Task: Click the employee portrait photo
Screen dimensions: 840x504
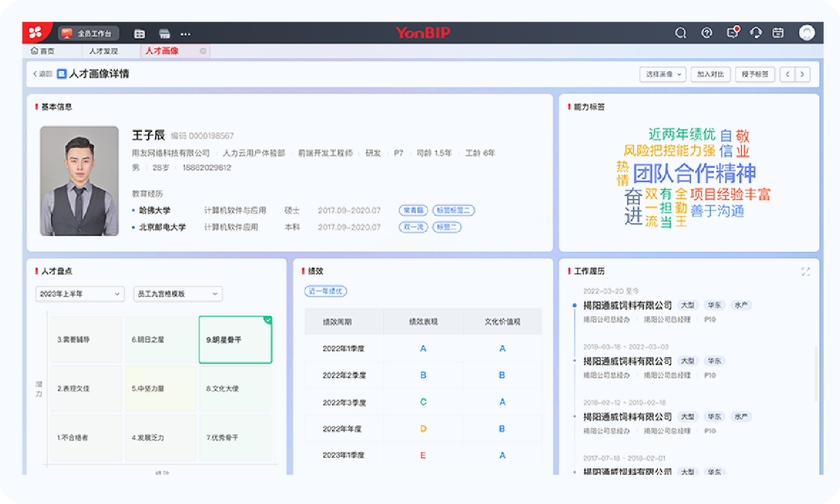Action: [79, 181]
